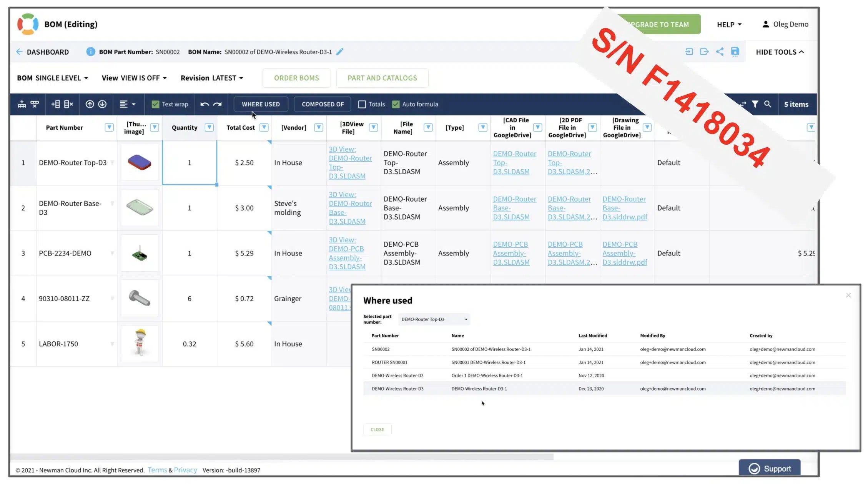This screenshot has width=868, height=484.
Task: Open Selected part number dropdown
Action: pyautogui.click(x=434, y=319)
